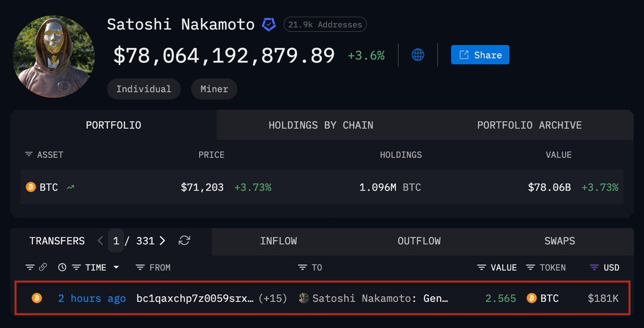The width and height of the screenshot is (644, 328).
Task: Switch to Holdings By Chain tab
Action: [321, 125]
